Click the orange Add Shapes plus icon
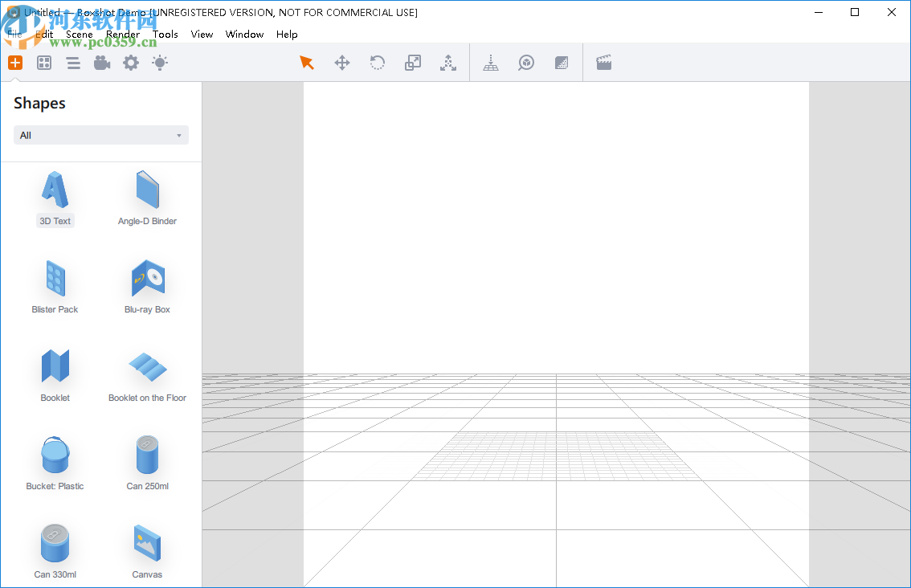The width and height of the screenshot is (911, 588). (15, 62)
